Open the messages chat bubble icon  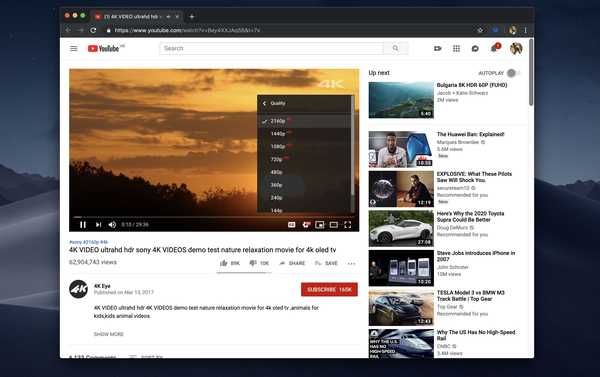click(475, 49)
